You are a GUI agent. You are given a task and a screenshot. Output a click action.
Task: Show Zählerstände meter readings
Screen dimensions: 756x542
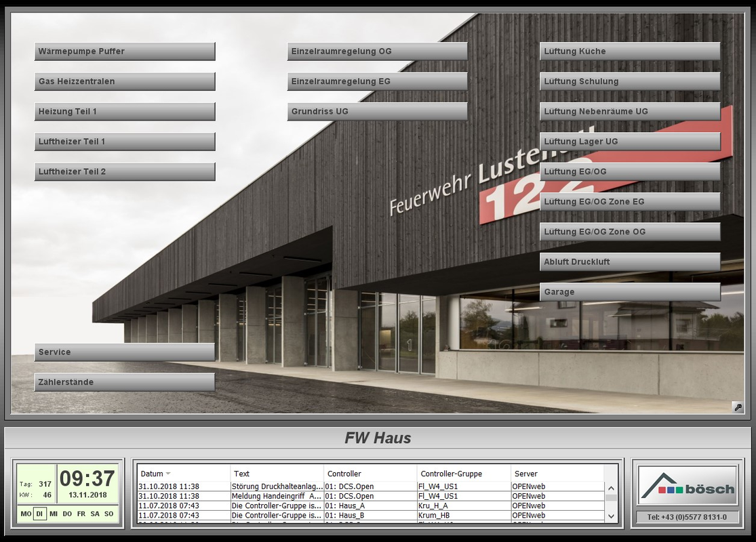(x=125, y=382)
